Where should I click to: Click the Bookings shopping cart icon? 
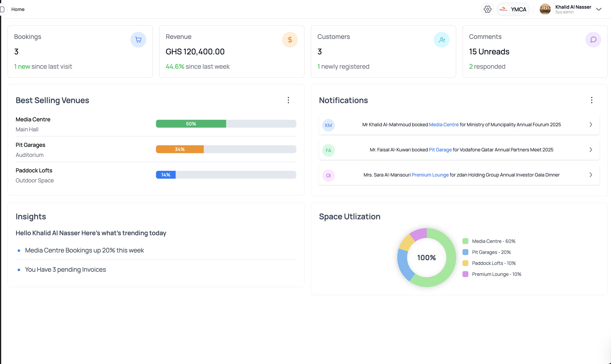coord(138,40)
